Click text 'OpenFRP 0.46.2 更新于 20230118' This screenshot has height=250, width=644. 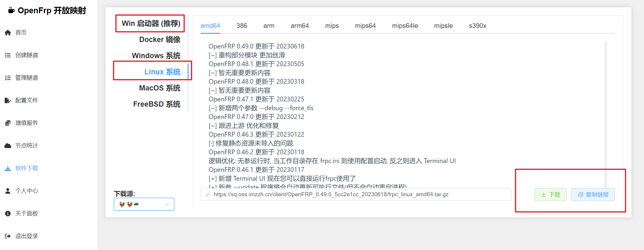pyautogui.click(x=256, y=152)
